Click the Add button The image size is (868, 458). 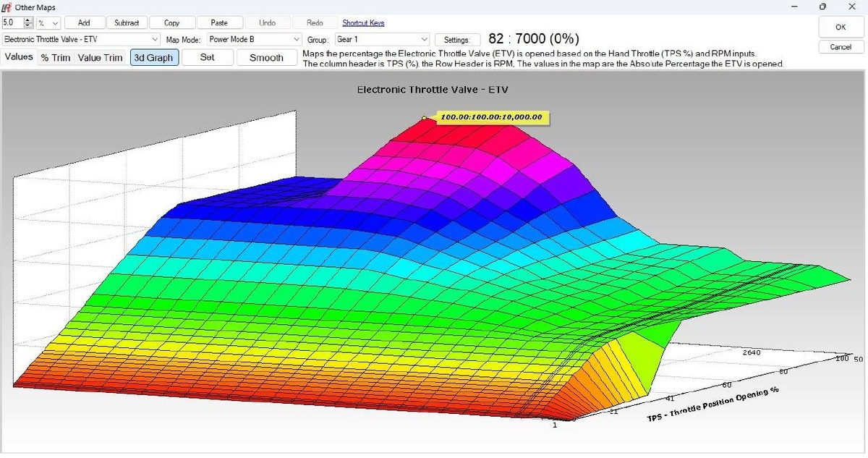(x=84, y=22)
